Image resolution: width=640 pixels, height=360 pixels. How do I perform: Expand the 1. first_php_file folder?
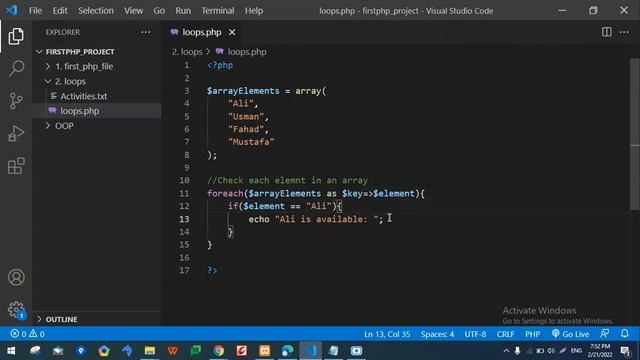pyautogui.click(x=84, y=66)
